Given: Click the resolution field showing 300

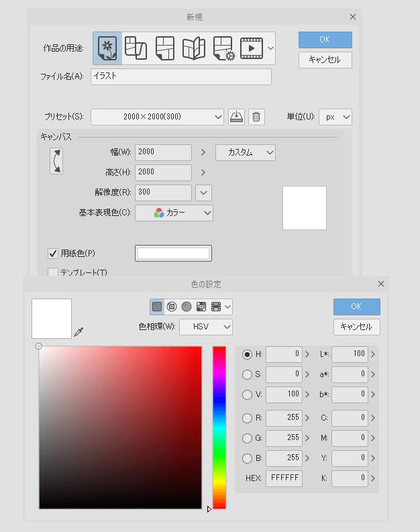Looking at the screenshot, I should point(163,193).
